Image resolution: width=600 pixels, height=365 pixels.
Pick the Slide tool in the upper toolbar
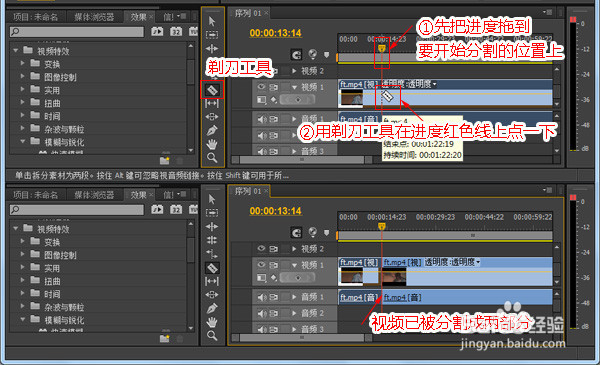(x=212, y=117)
